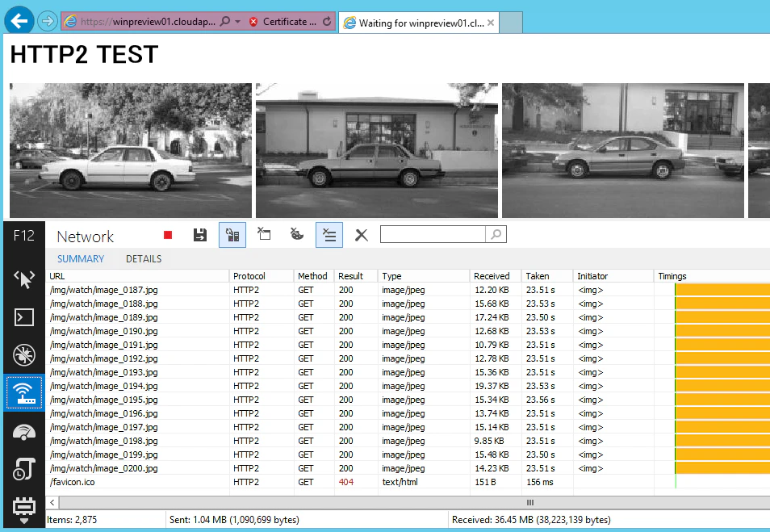Click the red 404 result value
The height and width of the screenshot is (532, 770).
click(x=346, y=482)
